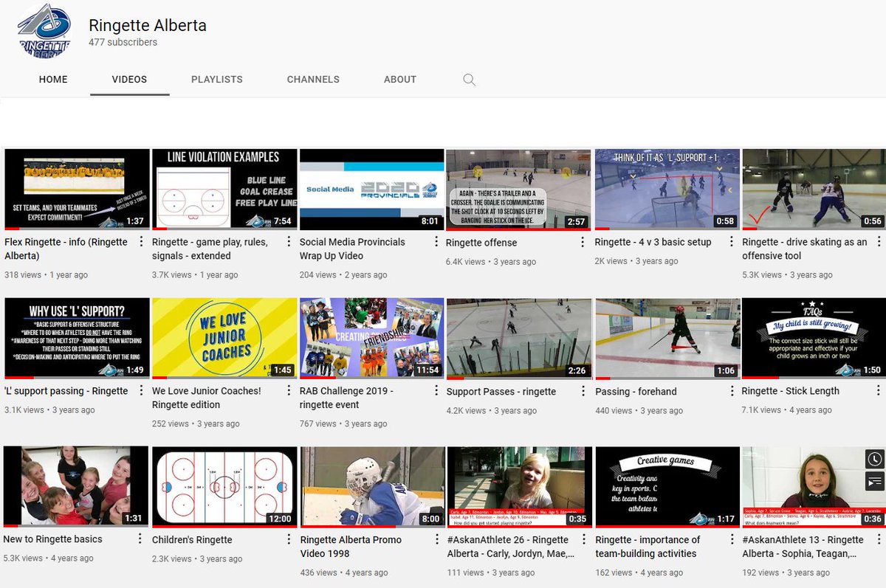The height and width of the screenshot is (588, 886).
Task: Open options menu for Support Passes - ringette video
Action: pos(583,391)
